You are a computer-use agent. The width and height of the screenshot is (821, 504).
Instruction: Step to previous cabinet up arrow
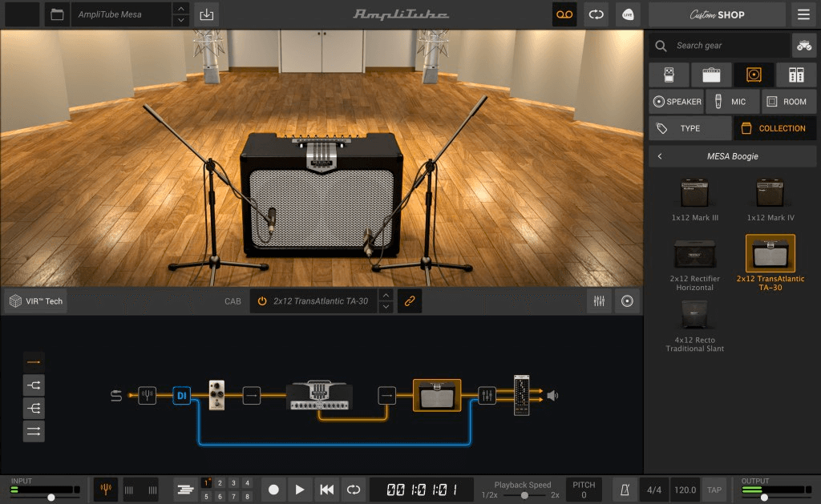pyautogui.click(x=386, y=295)
